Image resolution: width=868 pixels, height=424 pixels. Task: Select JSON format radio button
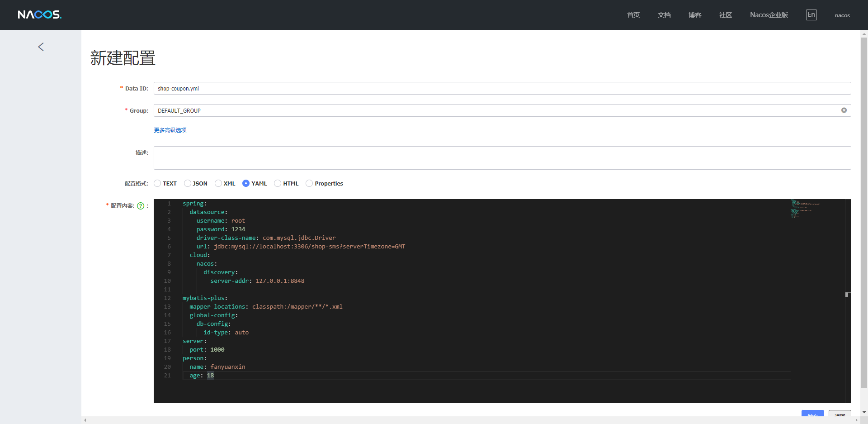click(x=188, y=183)
